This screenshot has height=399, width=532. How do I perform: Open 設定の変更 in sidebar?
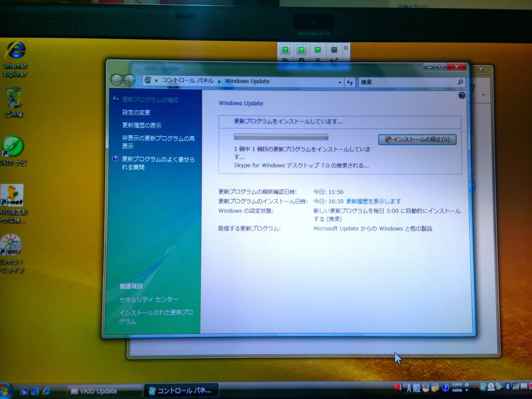[x=136, y=113]
